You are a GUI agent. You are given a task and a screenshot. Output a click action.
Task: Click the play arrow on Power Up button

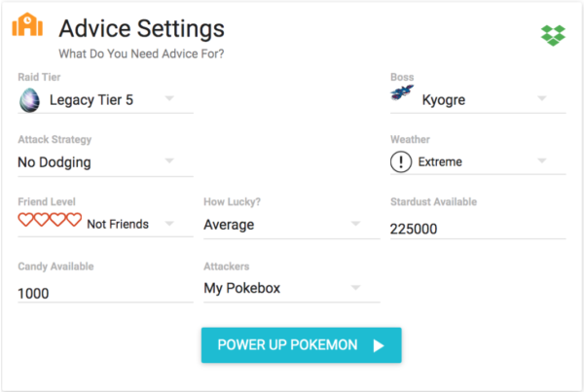pos(379,345)
